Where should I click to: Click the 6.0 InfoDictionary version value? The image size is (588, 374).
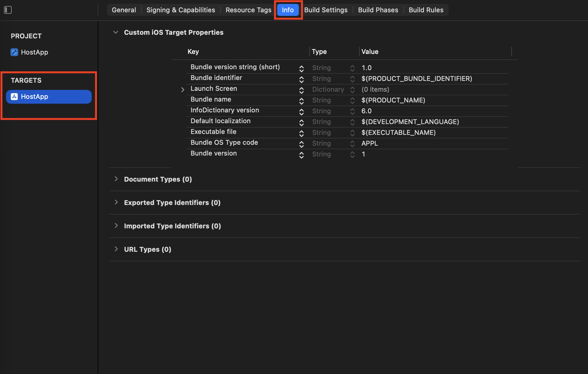pos(367,111)
